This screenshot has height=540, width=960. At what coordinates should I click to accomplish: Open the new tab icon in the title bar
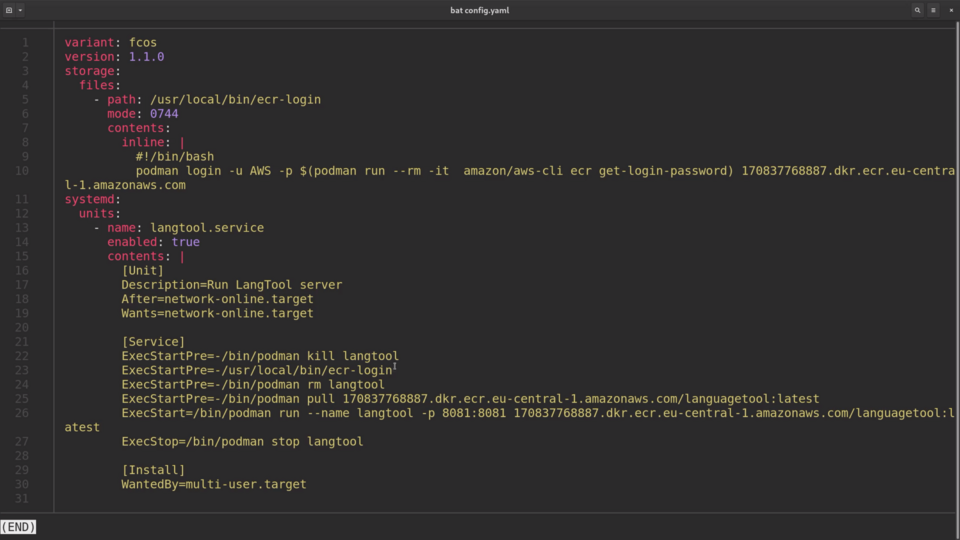9,10
